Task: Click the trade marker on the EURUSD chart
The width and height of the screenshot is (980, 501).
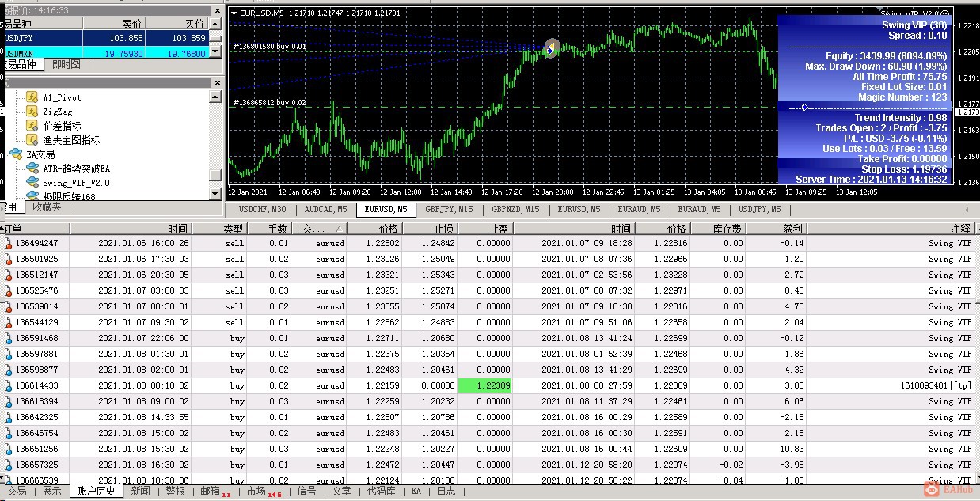Action: 551,47
